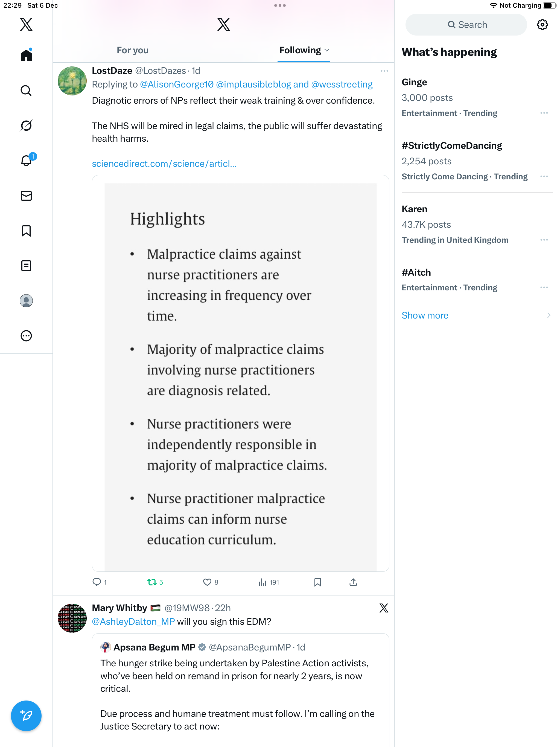Viewport: 560px width, 747px height.
Task: Open Bookmarks in left sidebar
Action: point(26,231)
